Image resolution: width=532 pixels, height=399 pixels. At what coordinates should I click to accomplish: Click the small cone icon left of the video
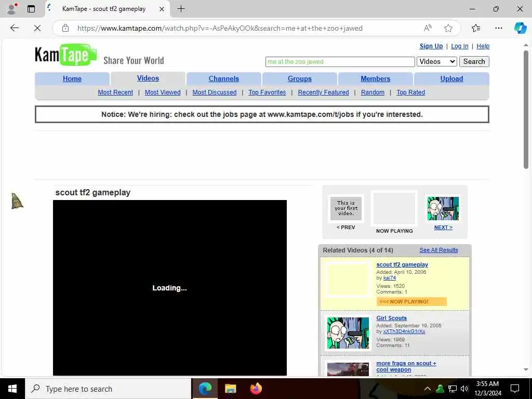(x=17, y=201)
